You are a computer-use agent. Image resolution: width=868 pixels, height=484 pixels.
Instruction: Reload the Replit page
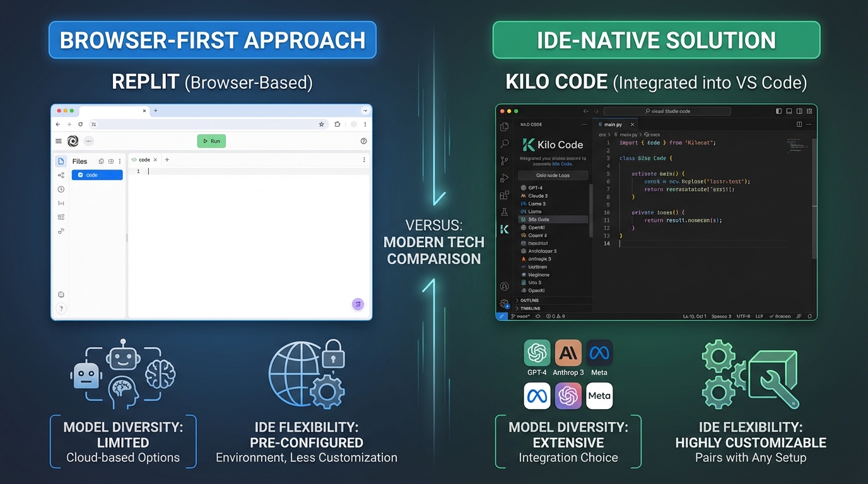[81, 124]
